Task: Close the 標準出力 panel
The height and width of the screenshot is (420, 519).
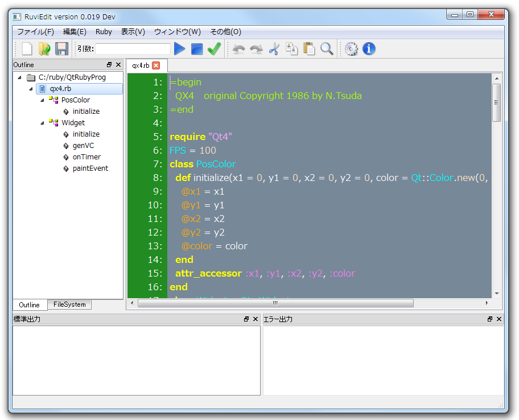Action: [255, 319]
